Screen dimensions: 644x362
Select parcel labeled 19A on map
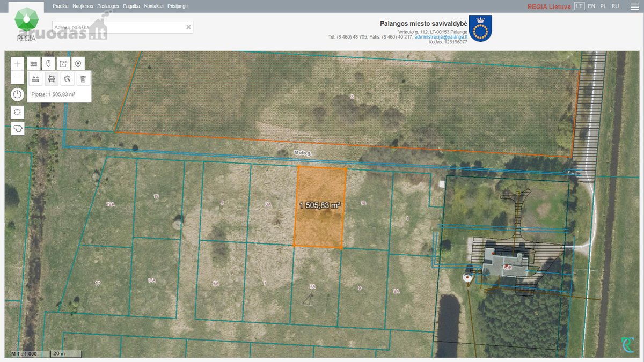tap(111, 204)
